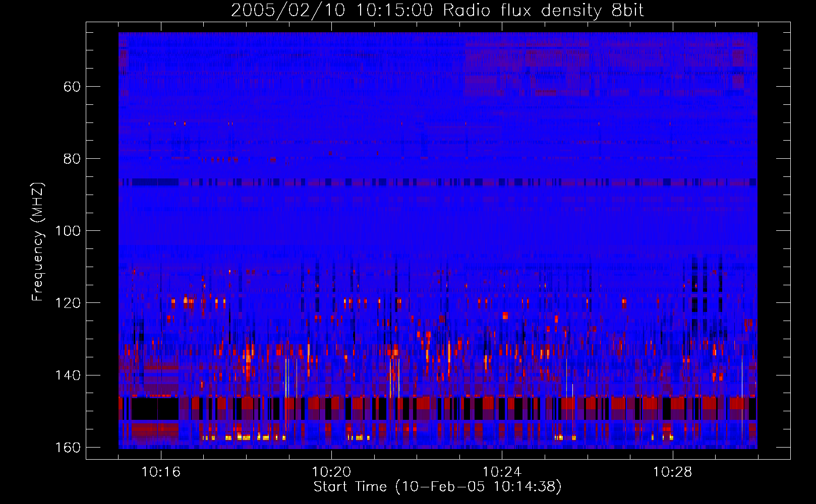This screenshot has width=816, height=504.
Task: Click the 'Frequency (MHZ)' y-axis label
Action: [38, 242]
